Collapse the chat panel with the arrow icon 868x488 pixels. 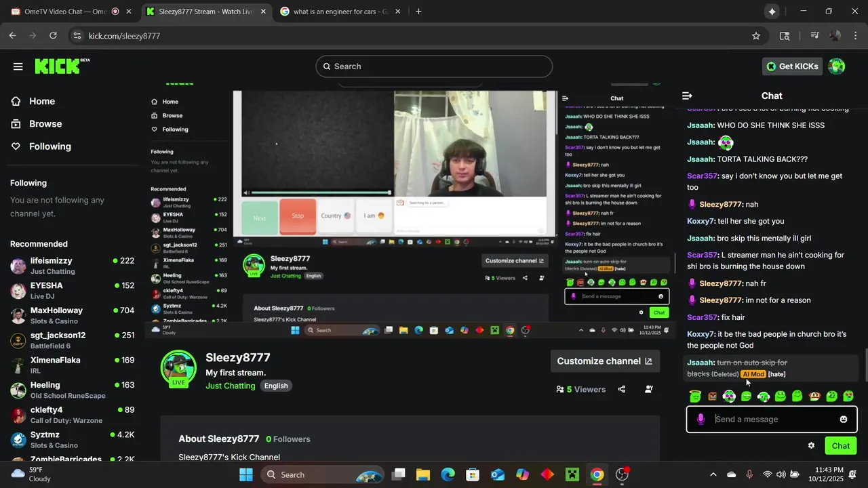tap(687, 96)
